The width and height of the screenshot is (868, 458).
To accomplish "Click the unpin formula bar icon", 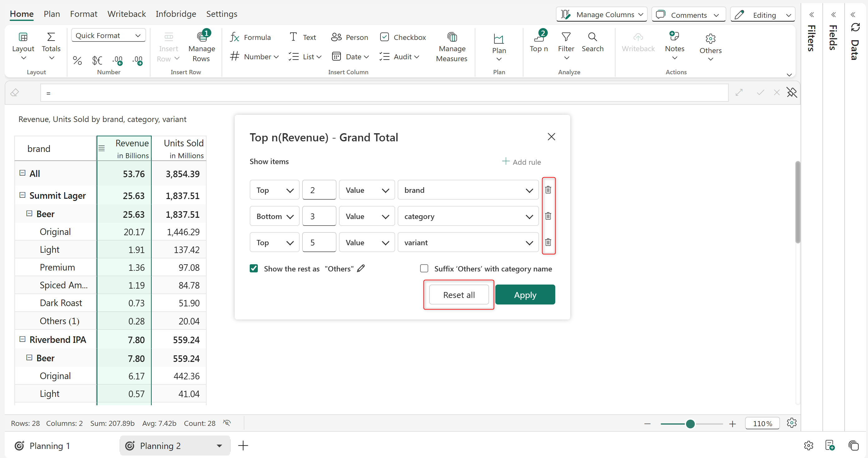I will coord(792,93).
